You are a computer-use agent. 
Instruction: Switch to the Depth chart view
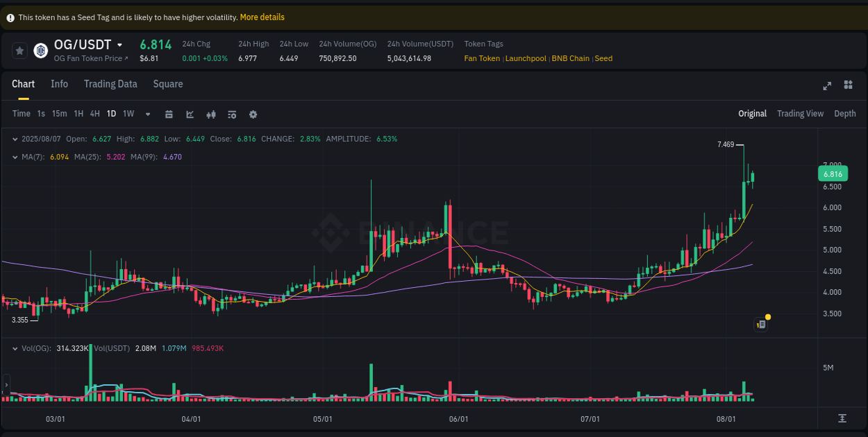click(x=845, y=113)
